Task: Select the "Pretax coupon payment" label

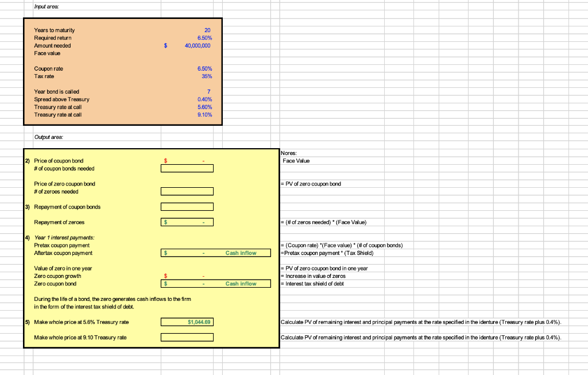Action: [62, 245]
